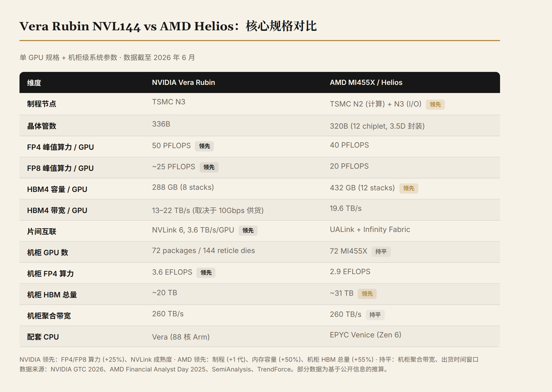Click the '20 PFLOPS' value
This screenshot has width=552, height=392.
point(349,166)
